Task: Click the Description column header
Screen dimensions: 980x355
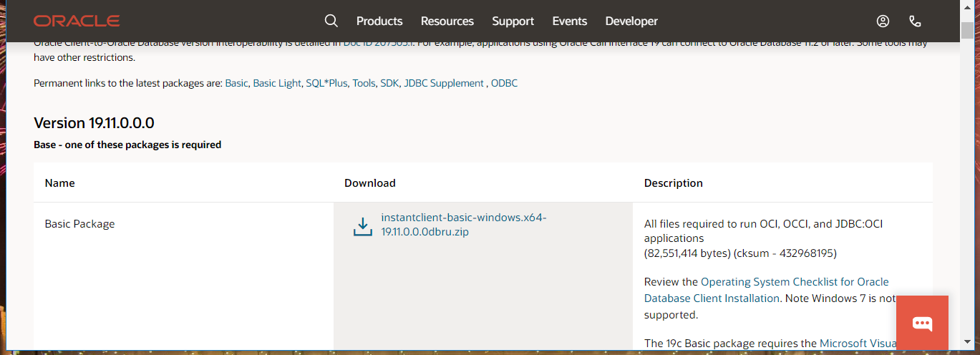Action: (x=674, y=183)
